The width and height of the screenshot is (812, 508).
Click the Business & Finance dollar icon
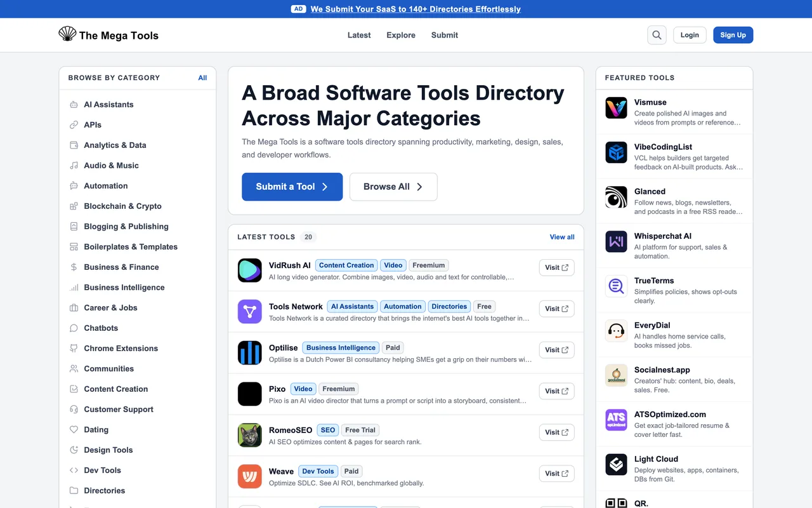point(74,267)
